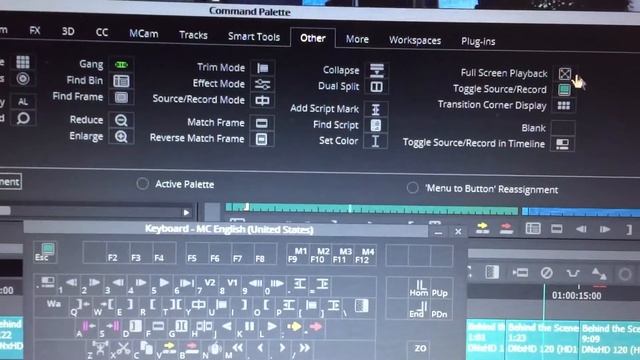Click the PDn key on the keyboard

(440, 310)
